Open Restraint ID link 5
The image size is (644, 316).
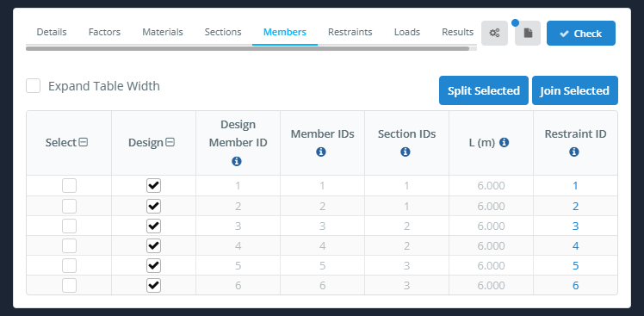click(x=575, y=265)
